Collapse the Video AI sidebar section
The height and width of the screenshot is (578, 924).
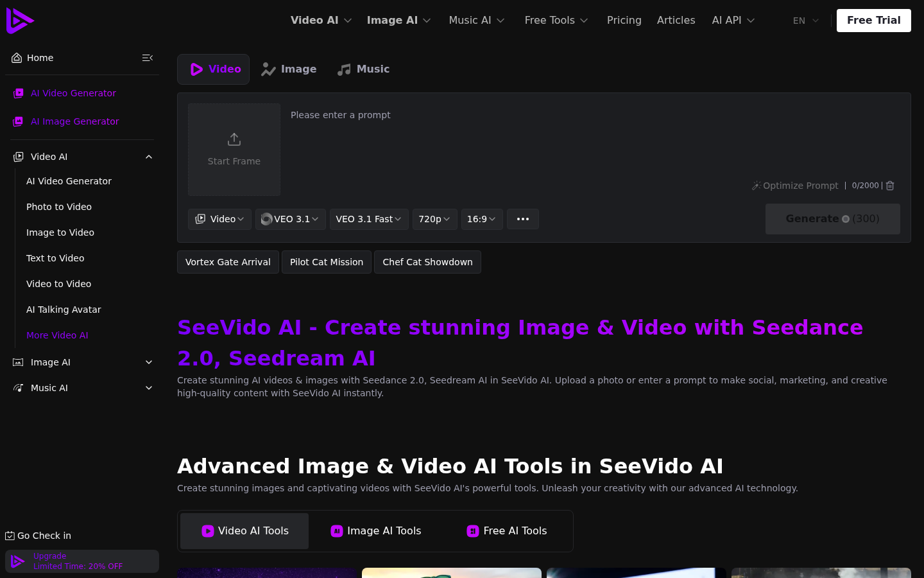[x=149, y=157]
